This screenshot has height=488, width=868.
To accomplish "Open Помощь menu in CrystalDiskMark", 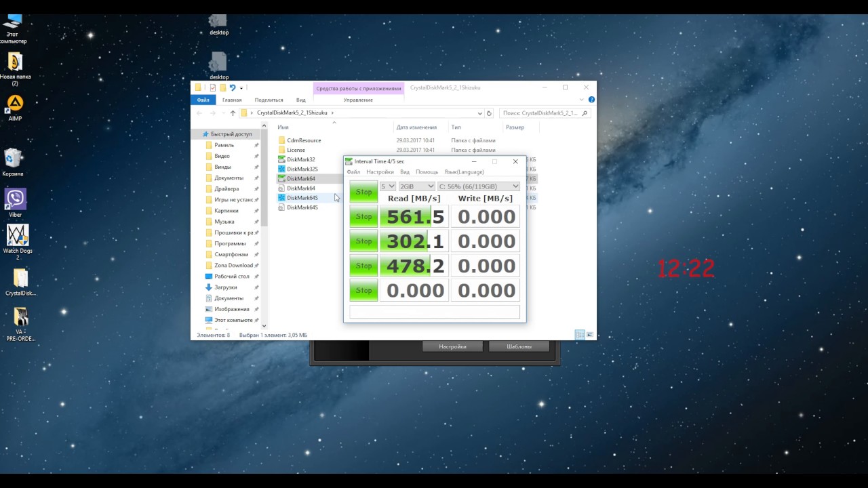I will tap(427, 172).
